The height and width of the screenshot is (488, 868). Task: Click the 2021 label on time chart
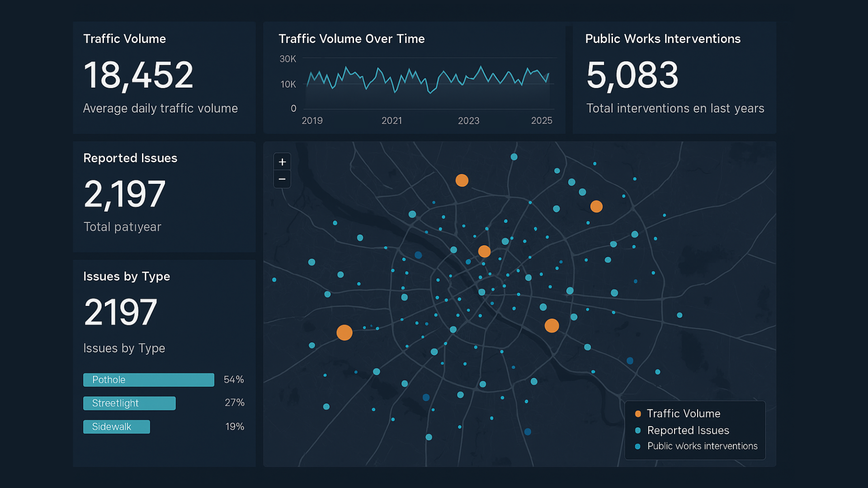[392, 121]
